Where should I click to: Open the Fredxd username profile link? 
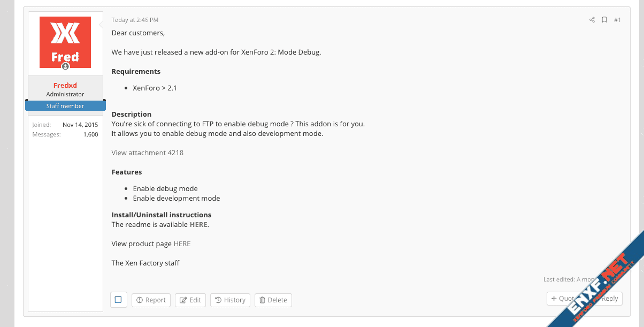click(x=65, y=86)
